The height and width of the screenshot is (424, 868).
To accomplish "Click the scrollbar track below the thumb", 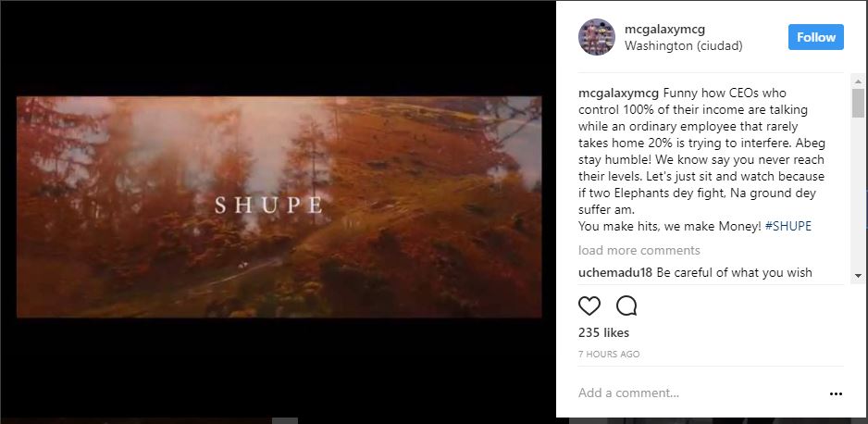I will tap(858, 193).
